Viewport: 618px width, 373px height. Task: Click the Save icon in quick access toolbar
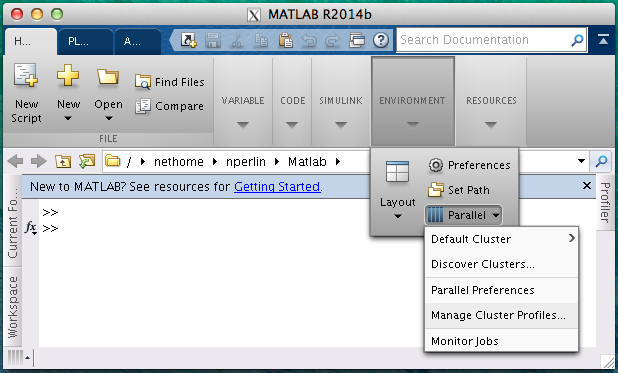pyautogui.click(x=212, y=40)
